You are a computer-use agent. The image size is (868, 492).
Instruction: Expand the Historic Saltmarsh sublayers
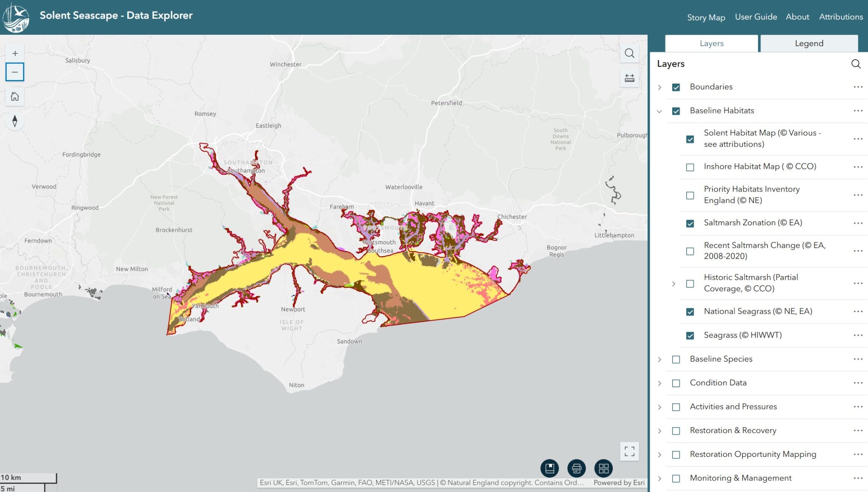(674, 283)
